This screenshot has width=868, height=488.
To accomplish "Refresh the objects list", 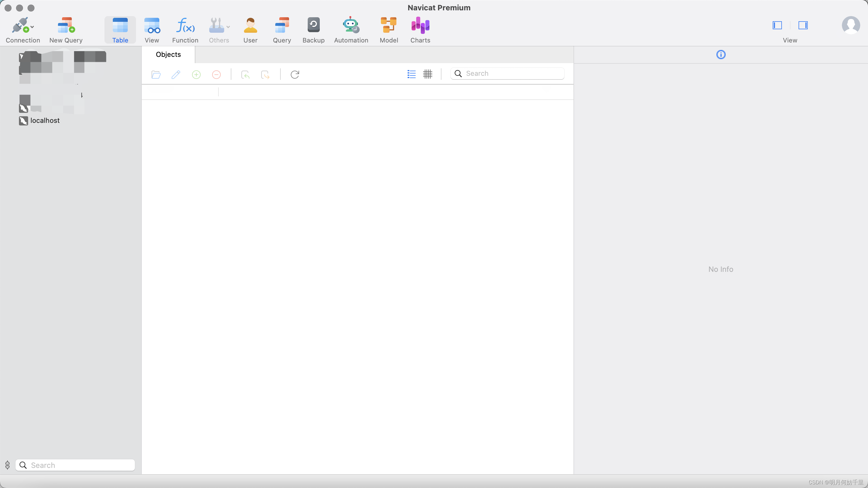I will (x=295, y=74).
